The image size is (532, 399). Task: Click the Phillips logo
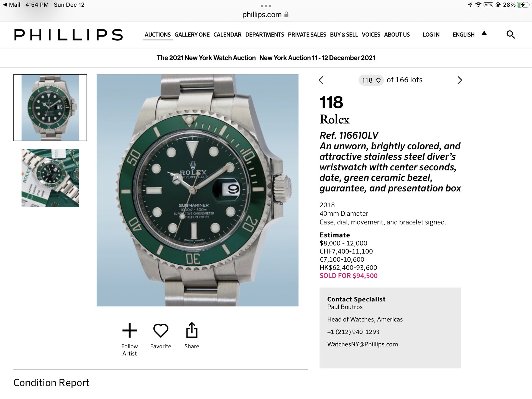pos(68,35)
